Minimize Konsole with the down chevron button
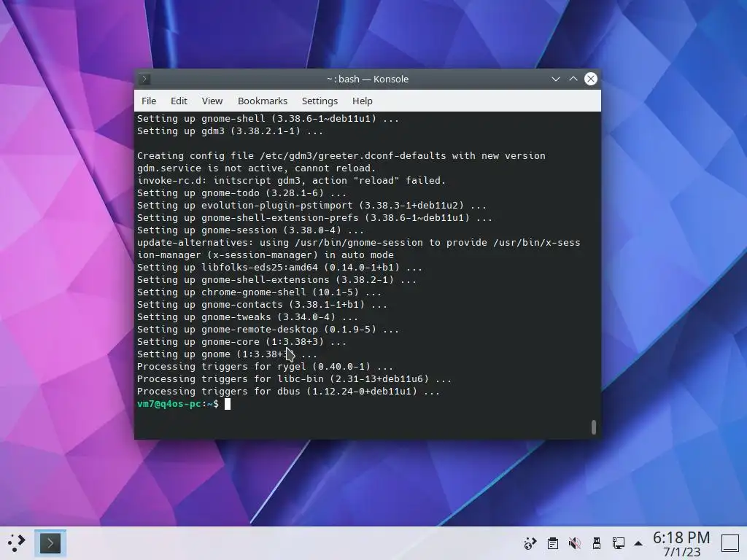The width and height of the screenshot is (747, 560). coord(555,79)
